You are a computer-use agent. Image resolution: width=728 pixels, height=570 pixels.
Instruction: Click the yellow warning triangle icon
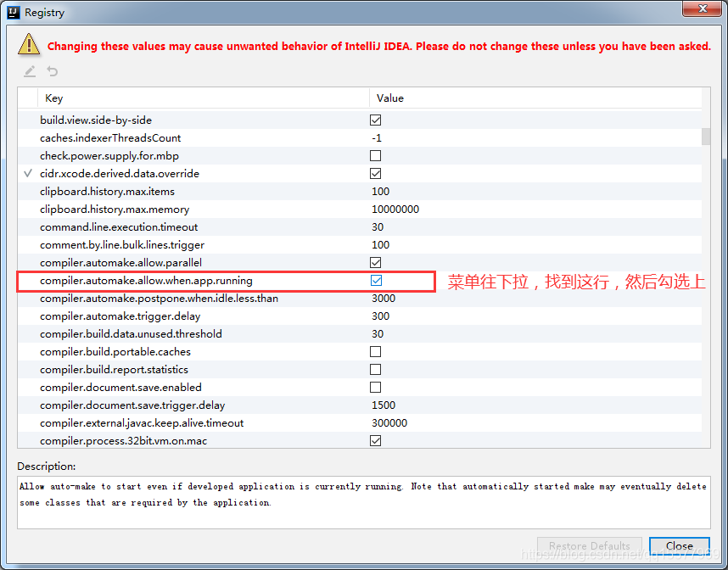pos(29,44)
